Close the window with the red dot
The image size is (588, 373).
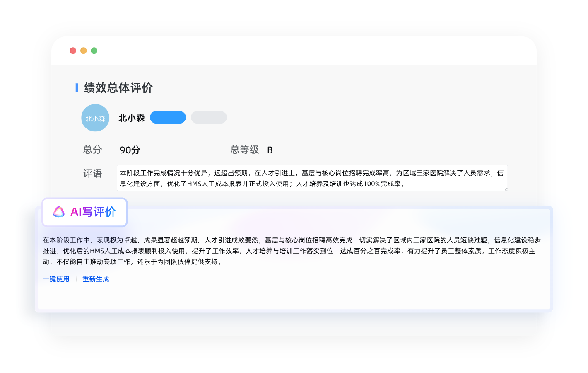(73, 51)
